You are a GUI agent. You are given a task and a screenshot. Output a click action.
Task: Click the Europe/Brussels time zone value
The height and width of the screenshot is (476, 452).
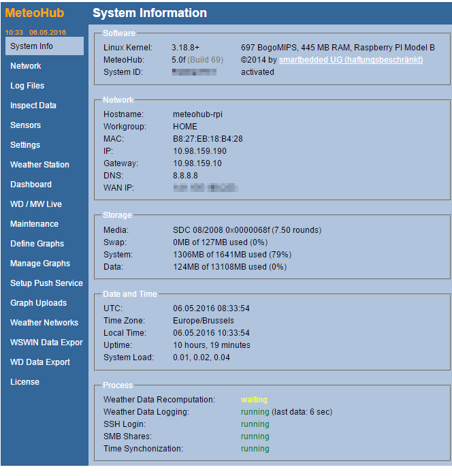pyautogui.click(x=204, y=321)
